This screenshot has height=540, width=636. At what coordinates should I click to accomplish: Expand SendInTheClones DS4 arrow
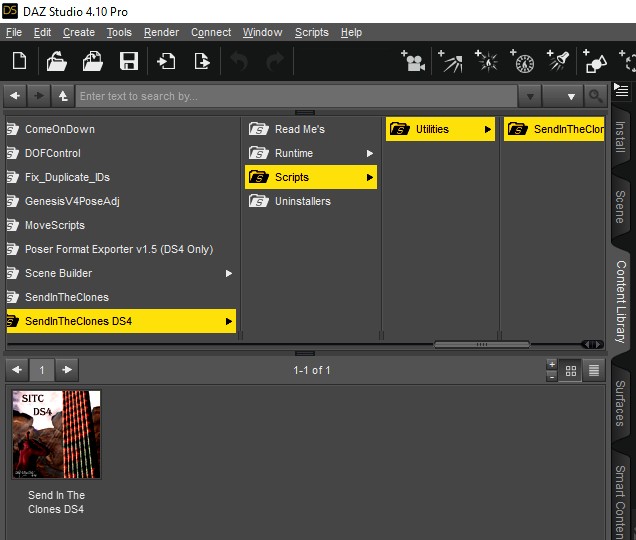229,321
